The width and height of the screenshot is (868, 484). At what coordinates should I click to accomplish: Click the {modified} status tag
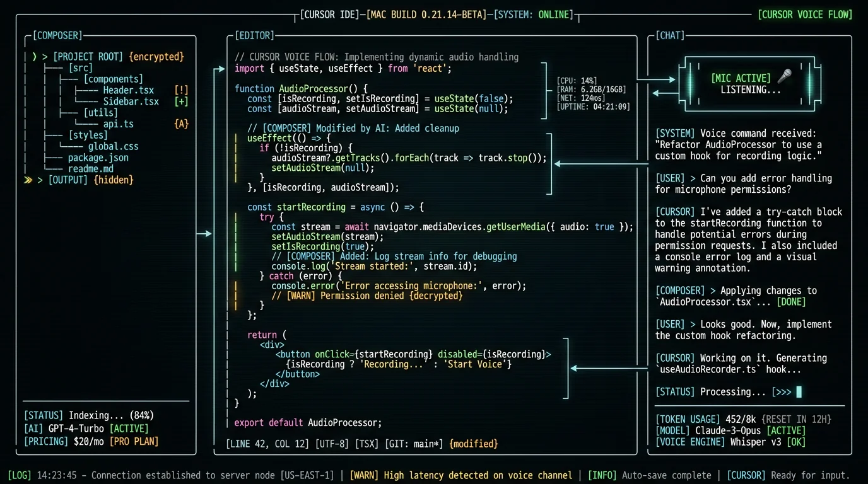point(473,444)
